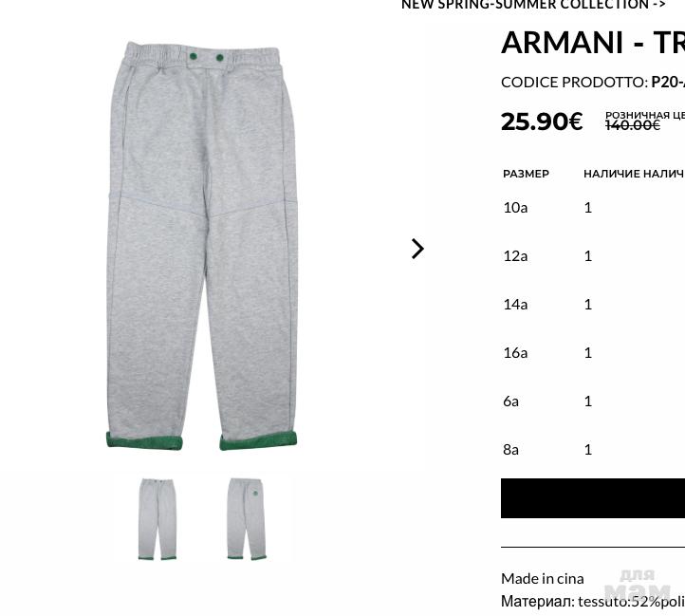The height and width of the screenshot is (616, 685).
Task: Select size 16a row
Action: coord(594,352)
